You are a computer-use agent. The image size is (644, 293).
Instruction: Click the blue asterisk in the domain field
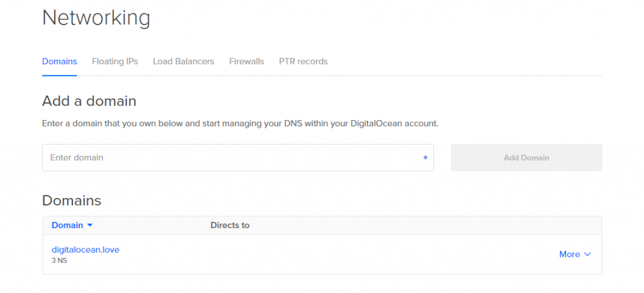(x=425, y=158)
